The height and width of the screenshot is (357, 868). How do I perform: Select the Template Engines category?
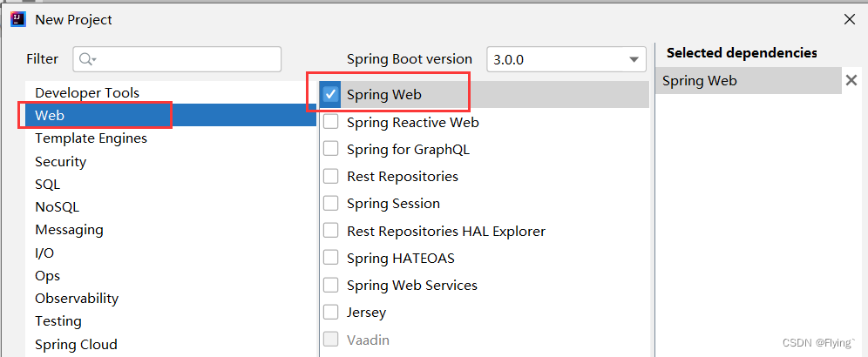172,138
